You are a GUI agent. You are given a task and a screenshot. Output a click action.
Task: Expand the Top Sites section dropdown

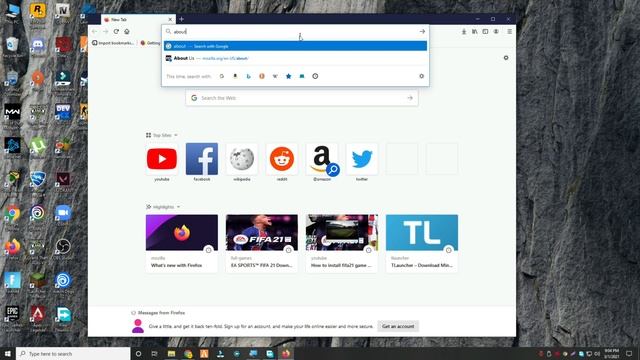tap(176, 135)
